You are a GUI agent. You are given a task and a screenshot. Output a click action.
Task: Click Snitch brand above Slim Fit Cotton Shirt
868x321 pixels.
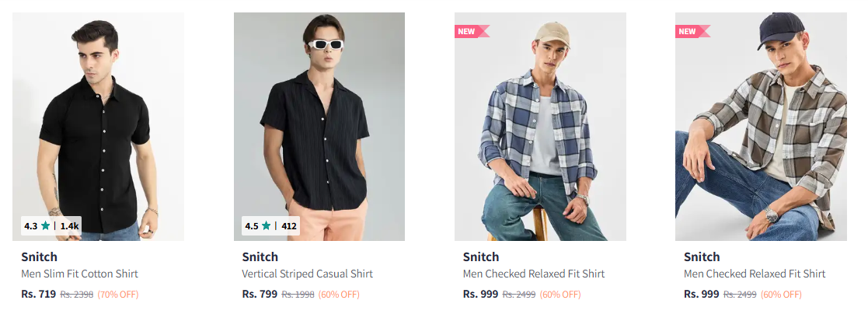[x=39, y=256]
